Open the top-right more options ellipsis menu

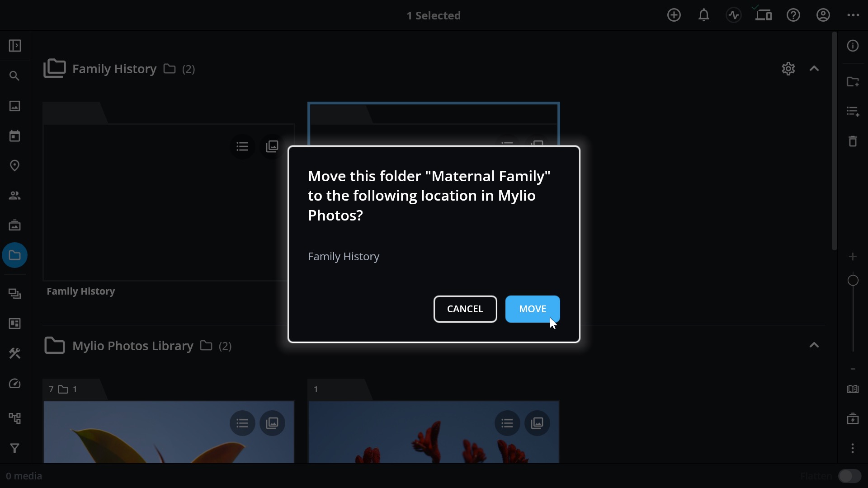(x=853, y=15)
